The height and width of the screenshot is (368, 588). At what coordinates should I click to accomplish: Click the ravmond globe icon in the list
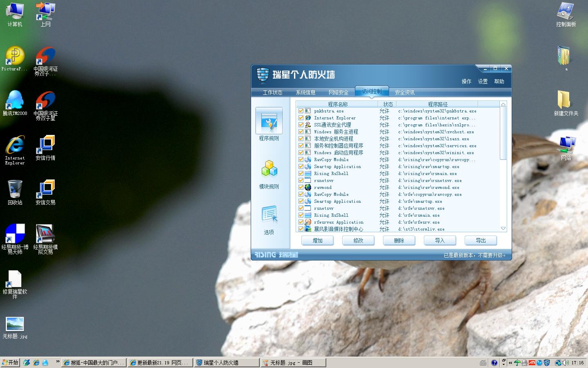point(308,187)
